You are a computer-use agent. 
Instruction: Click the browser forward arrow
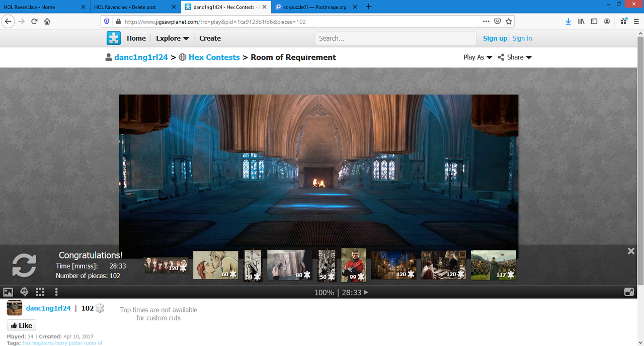pos(21,22)
